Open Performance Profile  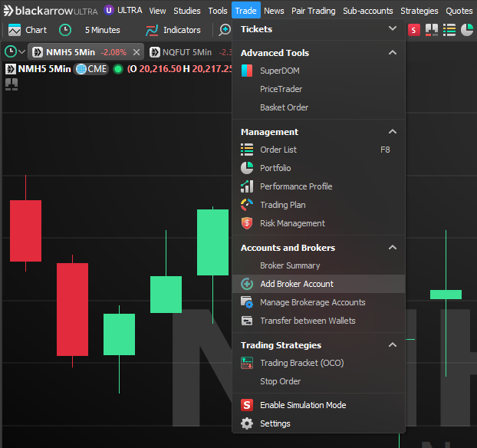pyautogui.click(x=295, y=186)
